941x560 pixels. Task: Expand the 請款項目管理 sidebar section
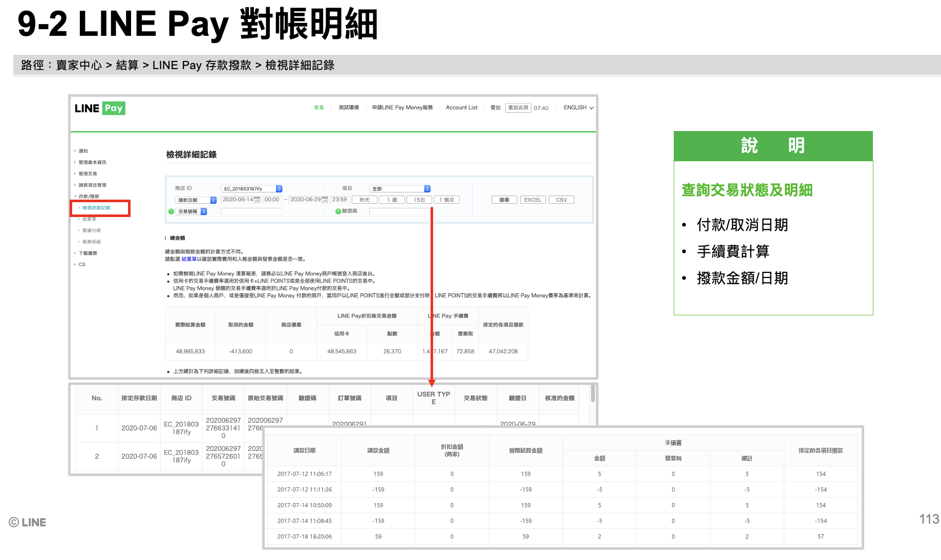[x=92, y=185]
